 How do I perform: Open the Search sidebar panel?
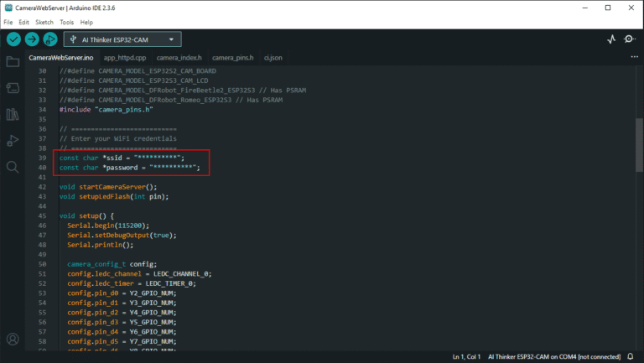(x=13, y=167)
